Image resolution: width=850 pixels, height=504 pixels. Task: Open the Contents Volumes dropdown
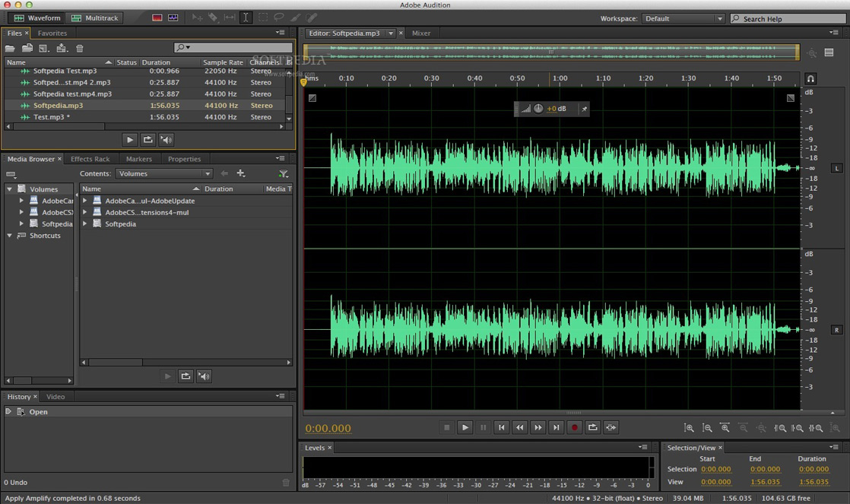163,173
